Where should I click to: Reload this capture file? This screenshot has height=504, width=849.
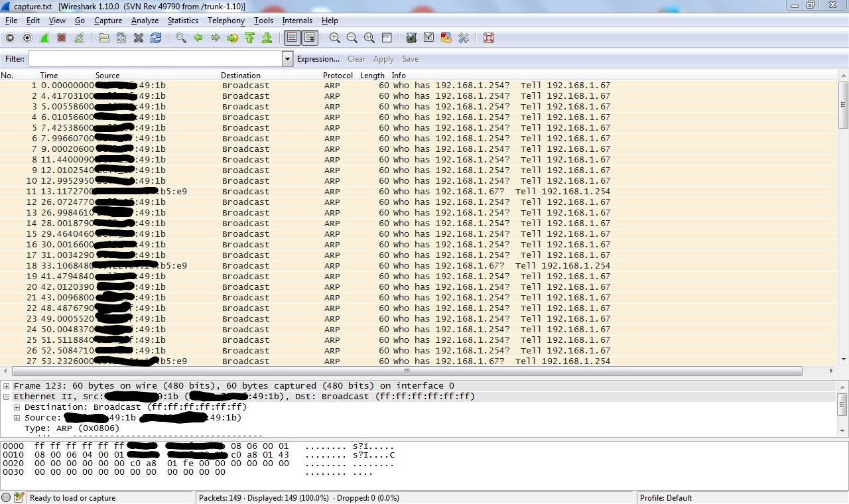157,38
